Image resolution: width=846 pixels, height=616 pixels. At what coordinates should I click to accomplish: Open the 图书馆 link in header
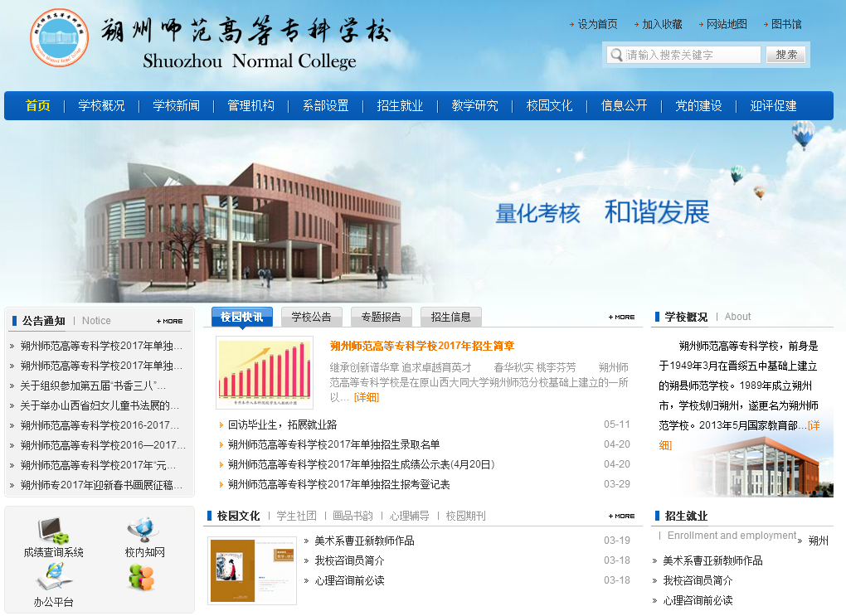point(785,25)
